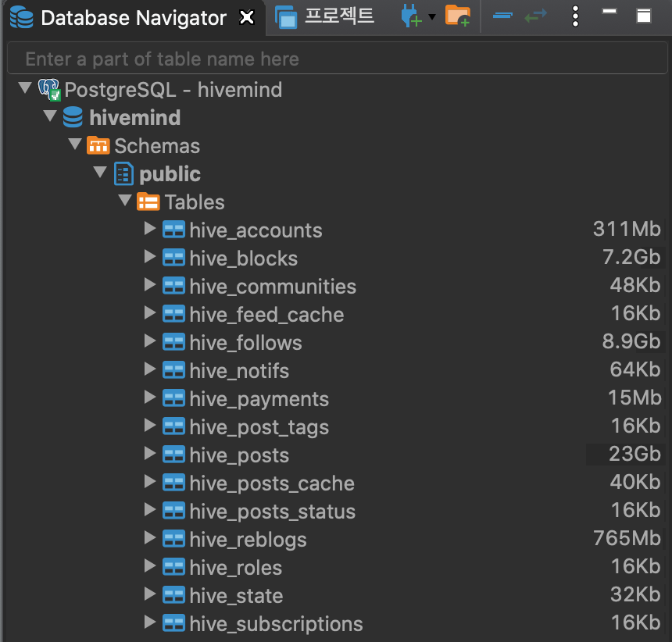Expand the hive_communities table
672x642 pixels.
(149, 284)
